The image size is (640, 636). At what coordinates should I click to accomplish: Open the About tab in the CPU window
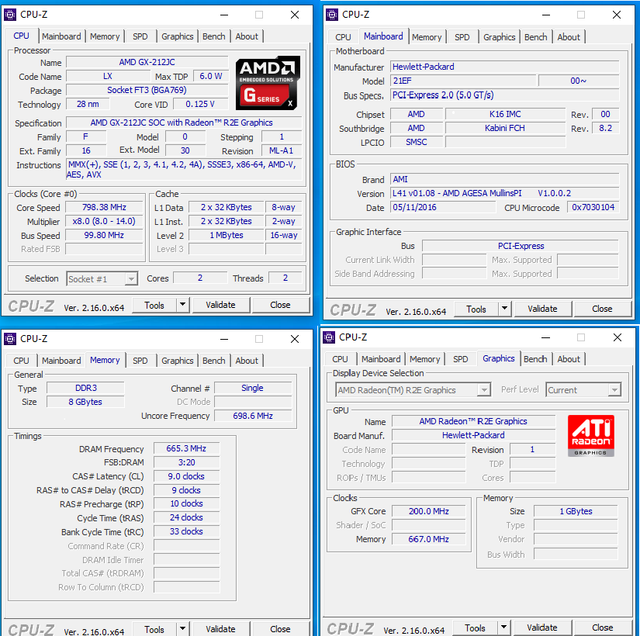point(247,36)
